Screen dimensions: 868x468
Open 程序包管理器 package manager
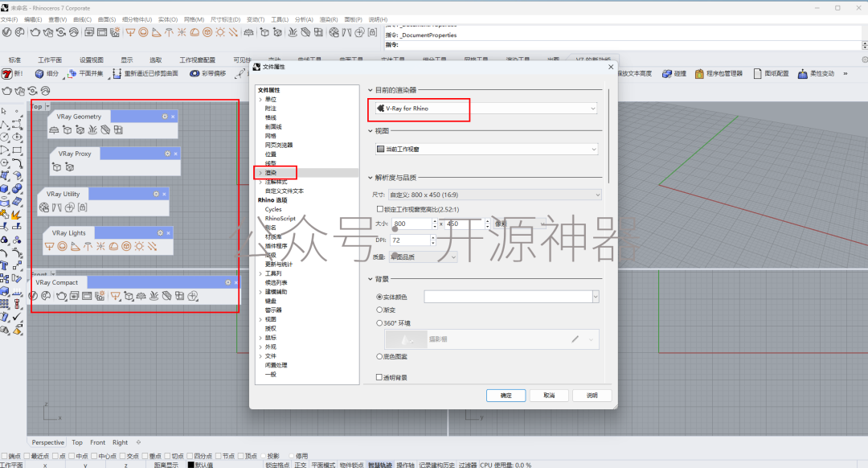pos(719,73)
